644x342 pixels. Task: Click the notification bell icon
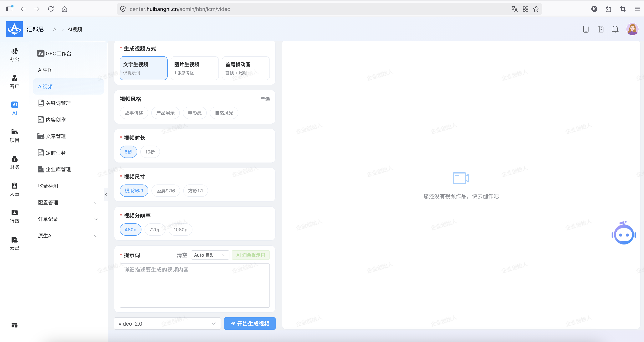pos(615,29)
